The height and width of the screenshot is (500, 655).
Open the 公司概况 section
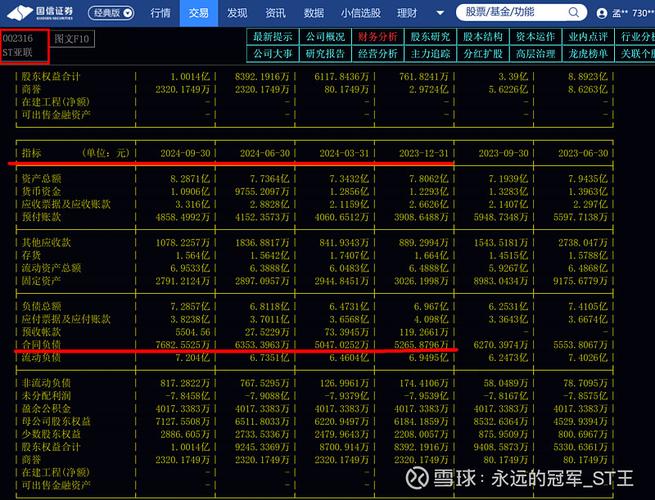tap(325, 37)
